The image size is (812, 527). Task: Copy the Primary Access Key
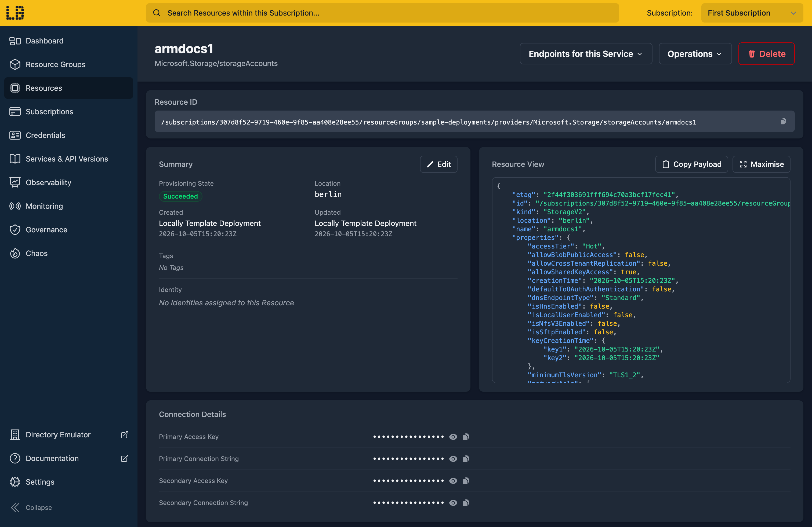[x=466, y=437]
